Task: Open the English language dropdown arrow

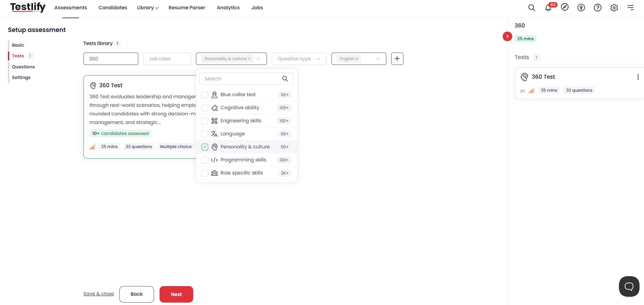Action: 378,59
